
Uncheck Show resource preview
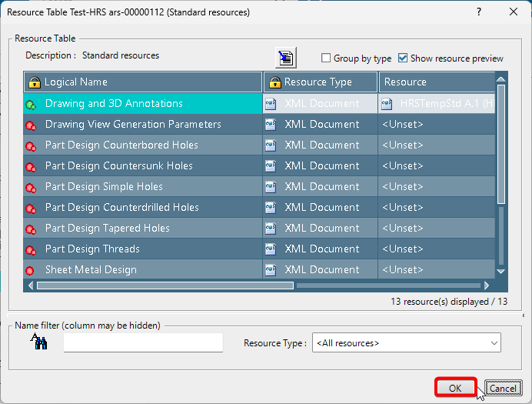point(403,58)
